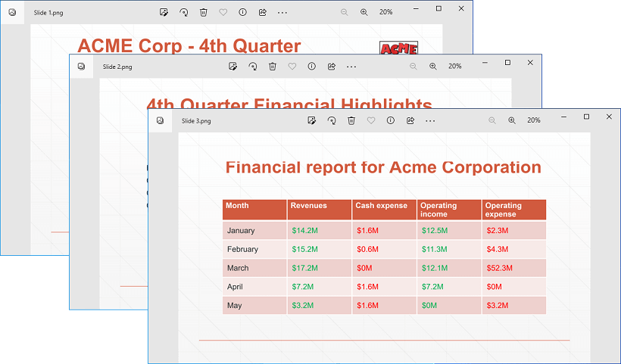Toggle favorite heart for Slide 2.png

(x=292, y=67)
